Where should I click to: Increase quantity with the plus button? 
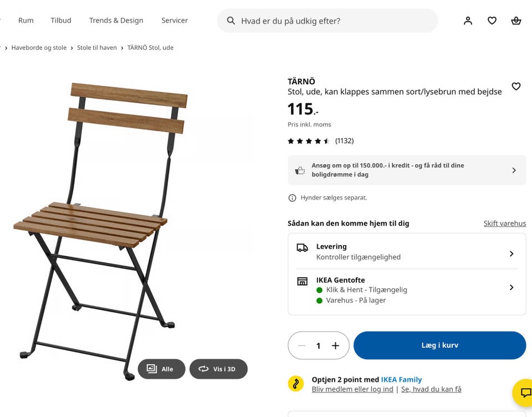336,345
